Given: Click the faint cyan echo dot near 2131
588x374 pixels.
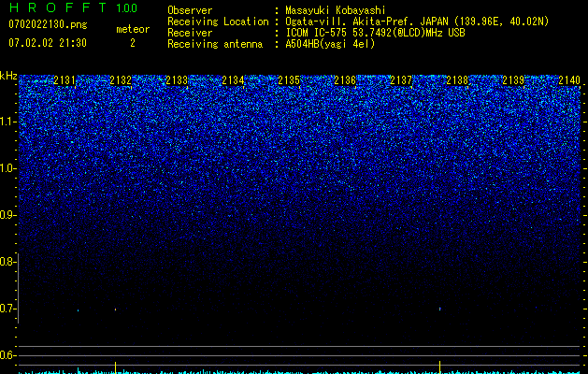Looking at the screenshot, I should coord(78,310).
